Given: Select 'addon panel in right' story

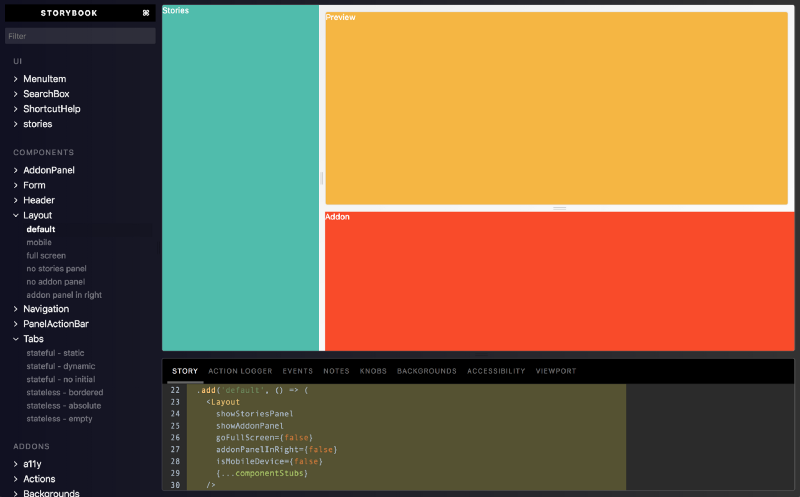Looking at the screenshot, I should pos(64,295).
